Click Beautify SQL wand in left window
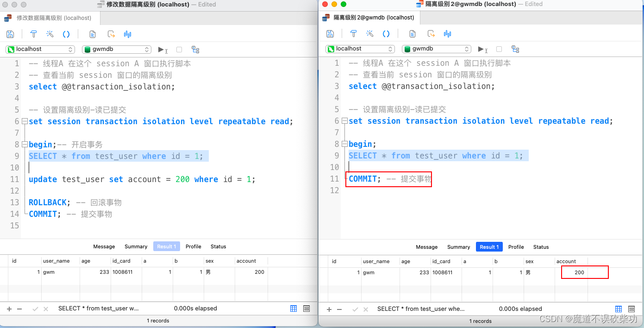 point(50,34)
